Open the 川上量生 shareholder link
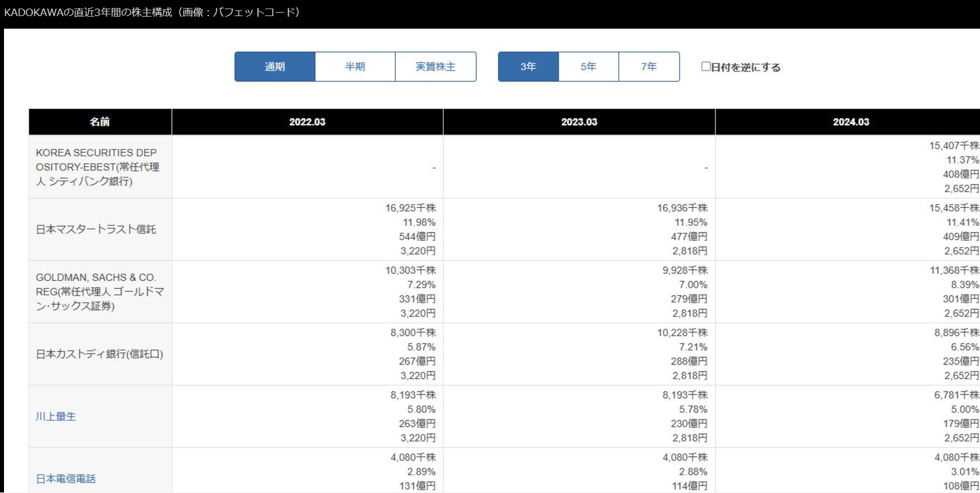The image size is (980, 493). (56, 417)
